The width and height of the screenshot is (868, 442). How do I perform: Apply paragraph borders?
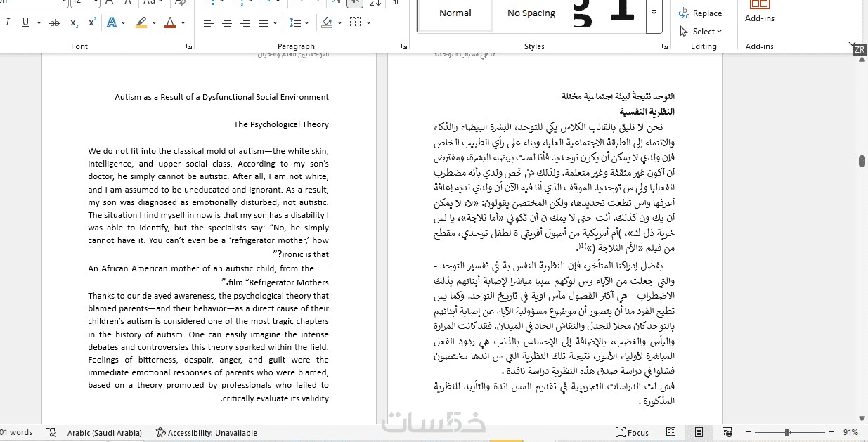pyautogui.click(x=355, y=22)
